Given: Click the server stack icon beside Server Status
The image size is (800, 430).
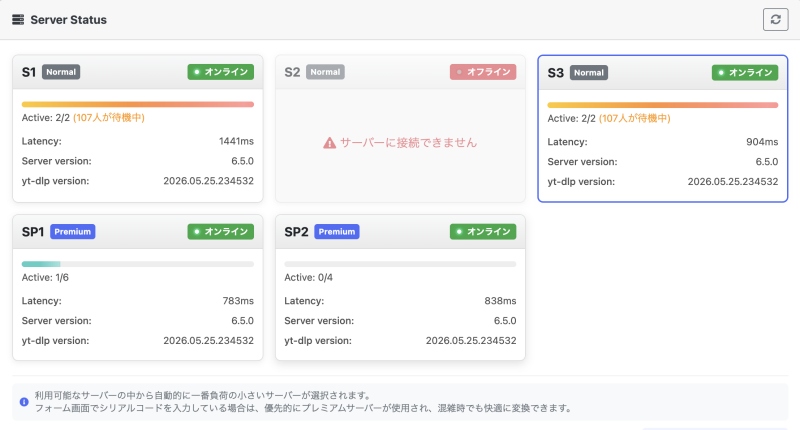Looking at the screenshot, I should (x=18, y=19).
